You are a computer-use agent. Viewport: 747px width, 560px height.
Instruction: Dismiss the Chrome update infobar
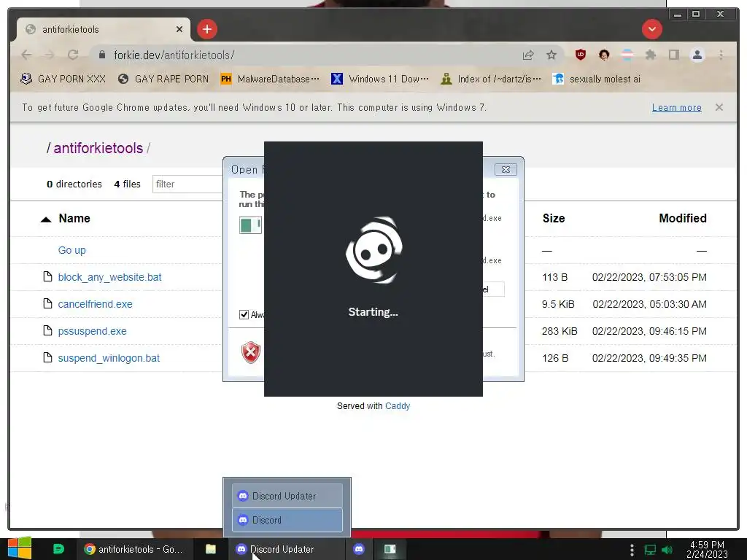click(719, 107)
